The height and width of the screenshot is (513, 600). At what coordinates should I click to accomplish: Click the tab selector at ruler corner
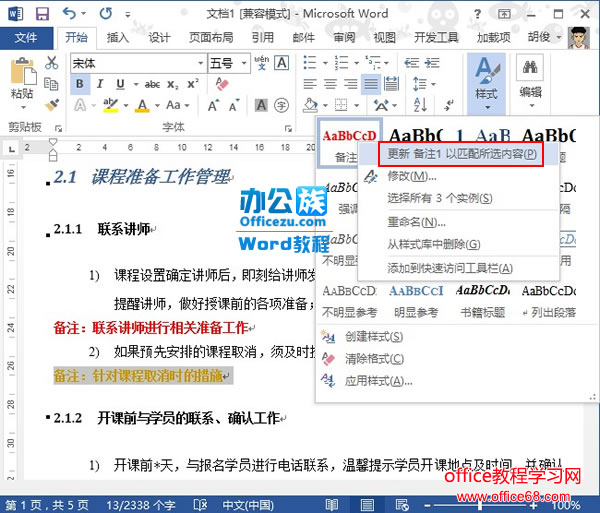point(11,148)
